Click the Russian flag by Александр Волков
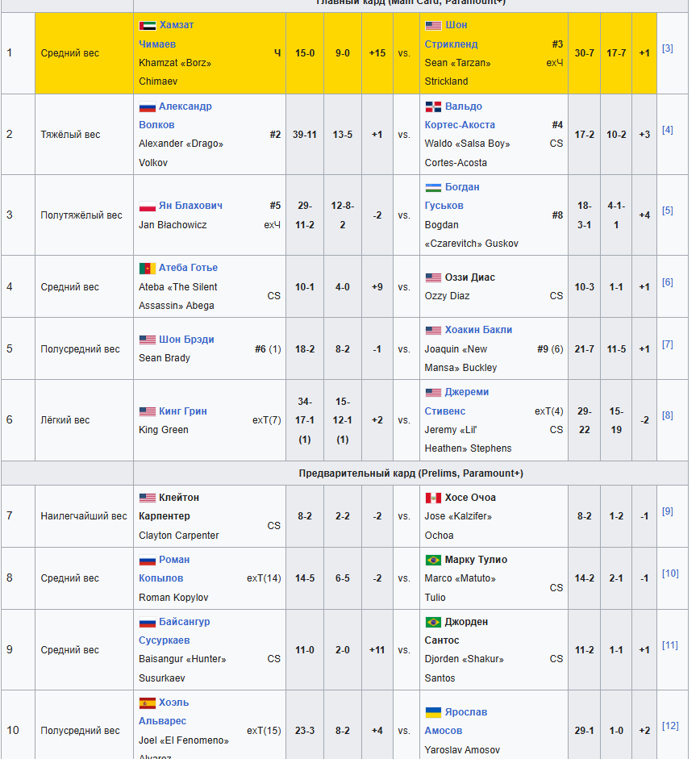 pos(147,106)
